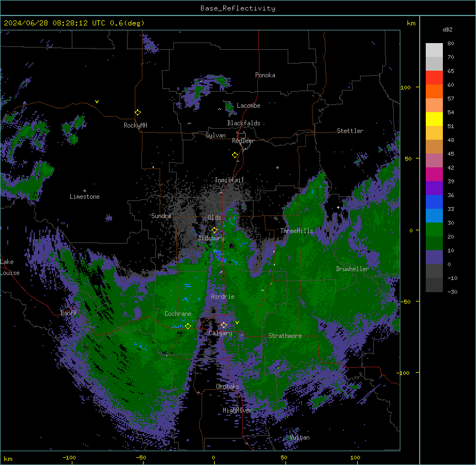The image size is (476, 465).
Task: Click the Olds city label
Action: (214, 218)
